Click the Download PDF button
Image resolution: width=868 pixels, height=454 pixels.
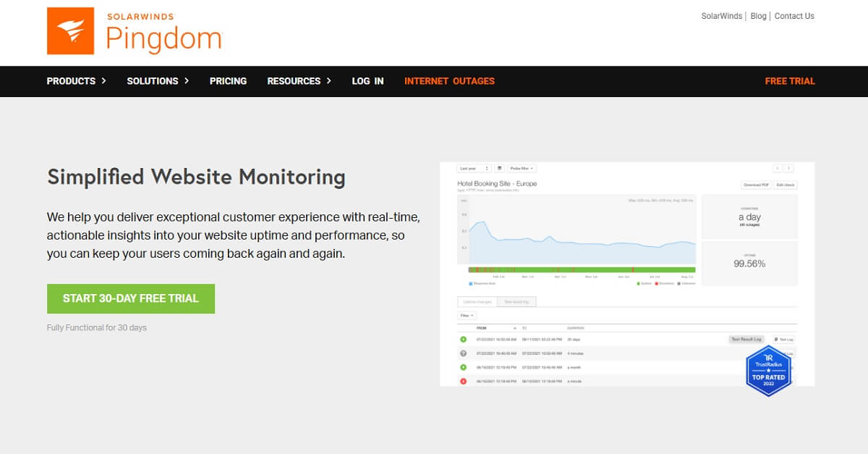point(756,185)
